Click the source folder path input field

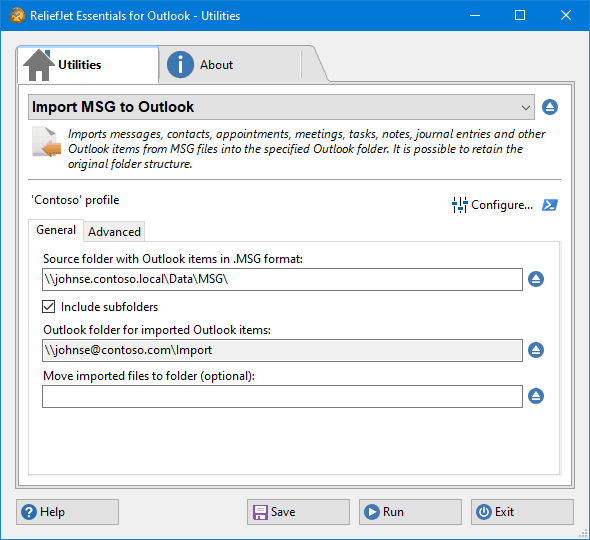pos(282,279)
